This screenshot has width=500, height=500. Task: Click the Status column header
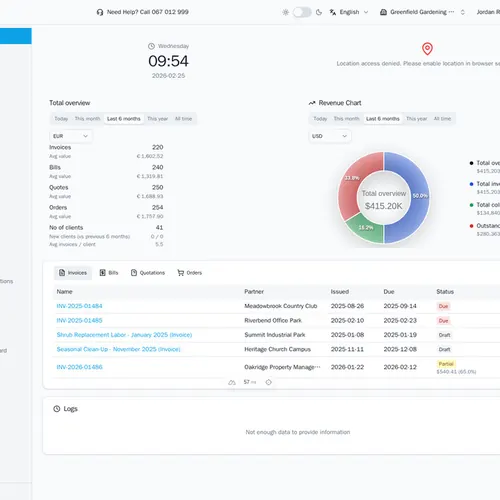coord(445,292)
